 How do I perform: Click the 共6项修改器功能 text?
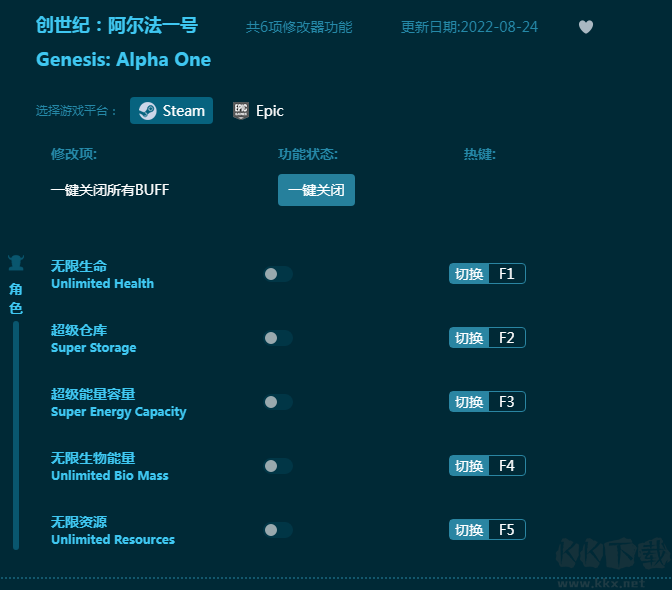coord(299,27)
